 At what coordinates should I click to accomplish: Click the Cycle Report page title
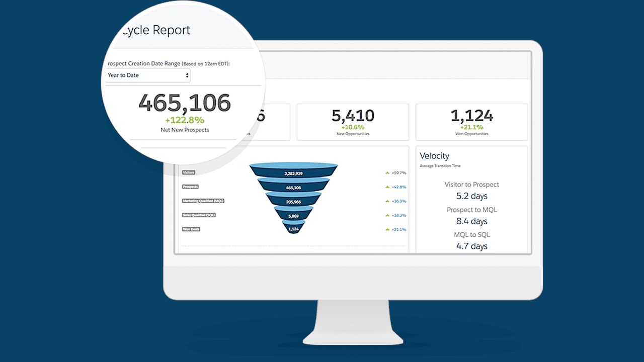pos(156,30)
